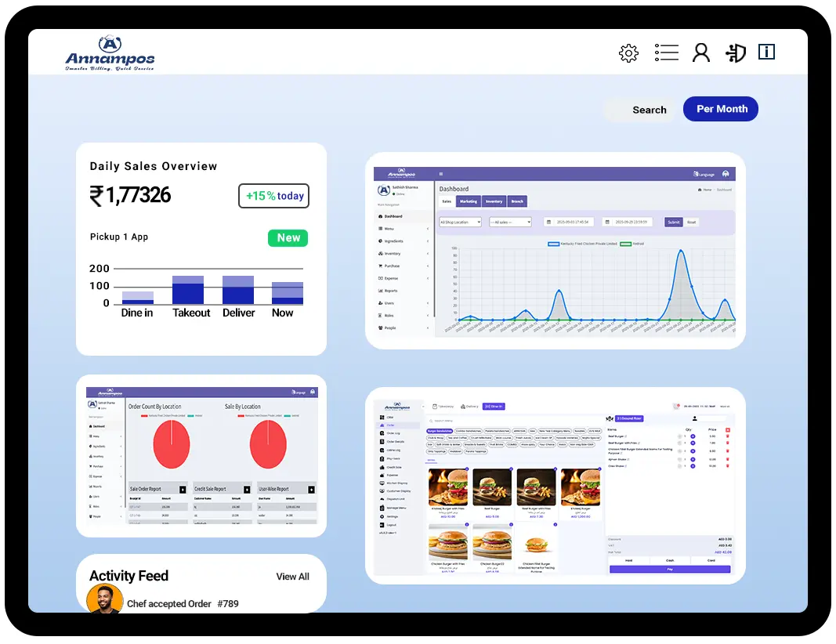Open the All sales dropdown
Screen dimensions: 836x644
point(510,223)
